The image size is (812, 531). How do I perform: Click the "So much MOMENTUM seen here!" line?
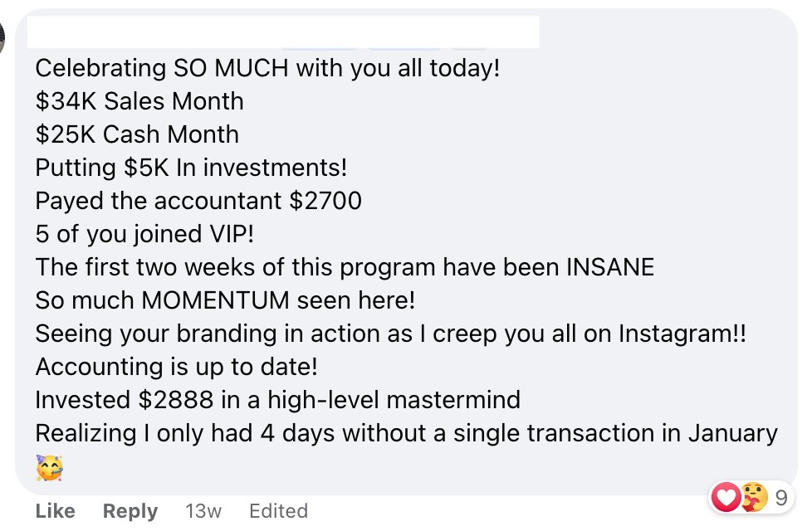click(225, 300)
